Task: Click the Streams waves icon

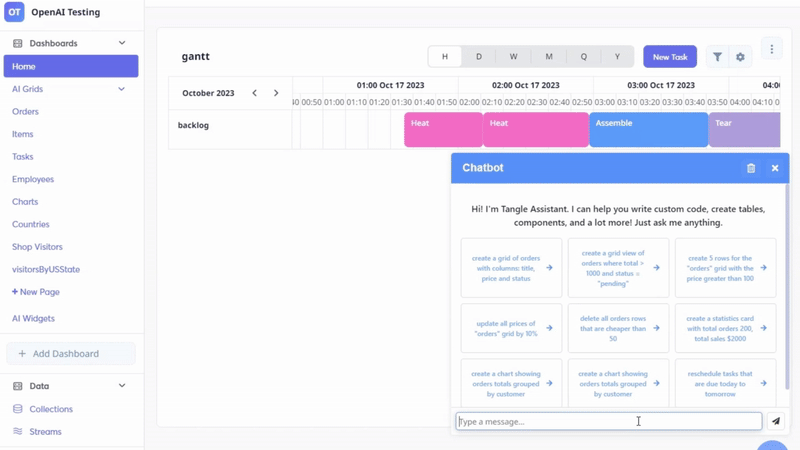Action: [x=18, y=431]
